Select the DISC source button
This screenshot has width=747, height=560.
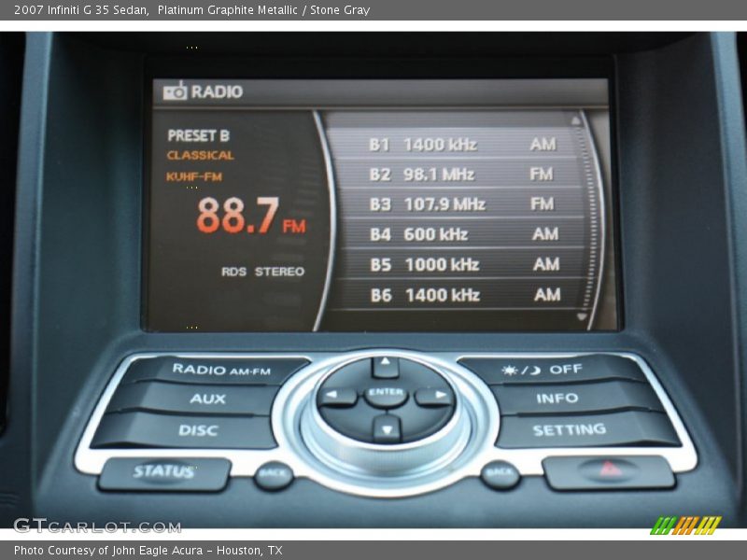[198, 430]
